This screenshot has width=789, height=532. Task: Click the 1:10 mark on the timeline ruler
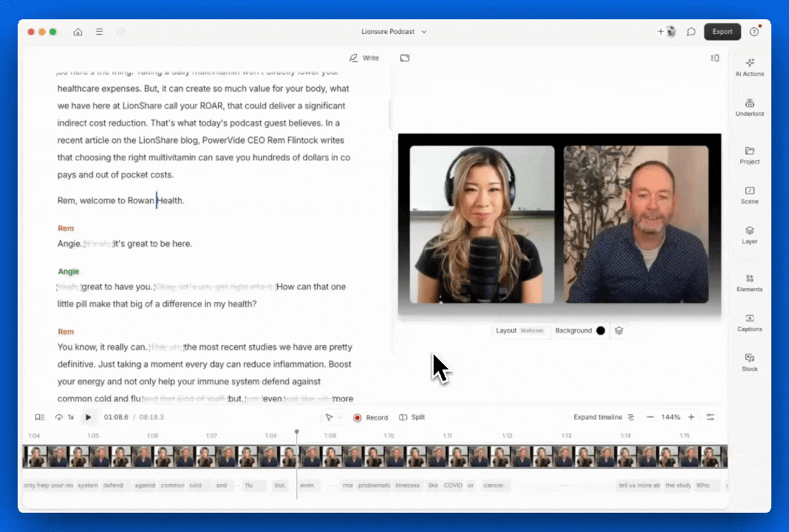coord(389,436)
